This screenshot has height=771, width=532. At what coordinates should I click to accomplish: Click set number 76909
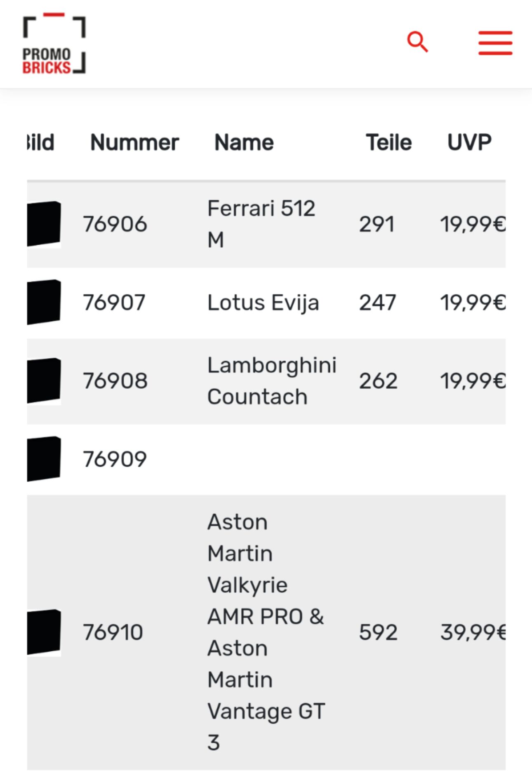(x=115, y=459)
